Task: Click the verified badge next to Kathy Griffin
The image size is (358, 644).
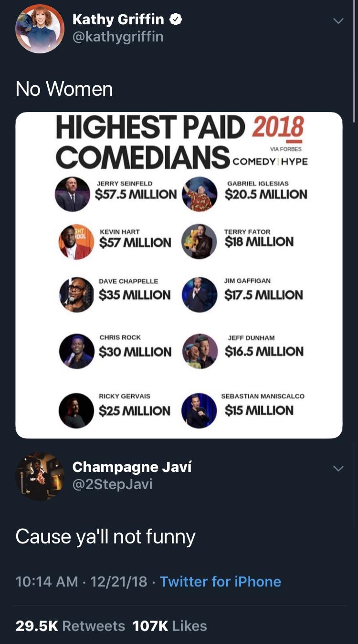Action: pyautogui.click(x=176, y=20)
